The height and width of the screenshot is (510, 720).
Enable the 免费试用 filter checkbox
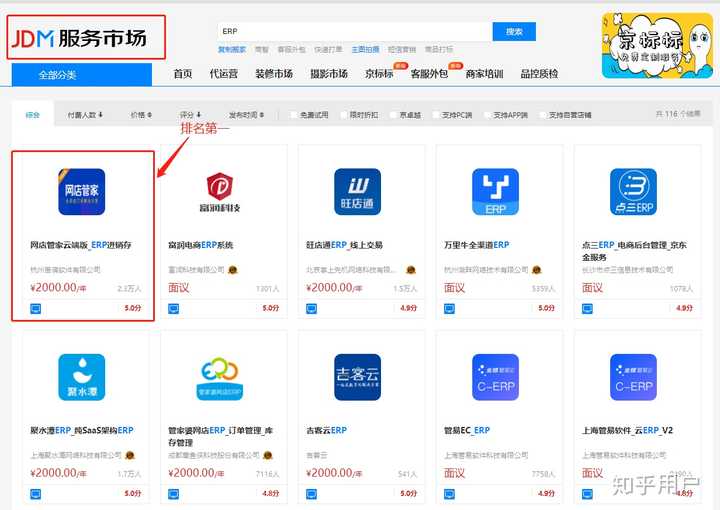pyautogui.click(x=294, y=115)
